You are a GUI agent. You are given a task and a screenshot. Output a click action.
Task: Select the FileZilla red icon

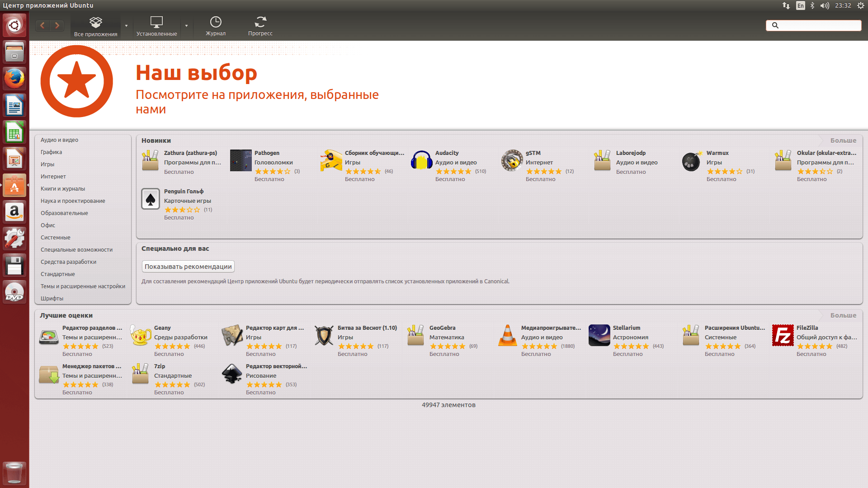tap(783, 335)
